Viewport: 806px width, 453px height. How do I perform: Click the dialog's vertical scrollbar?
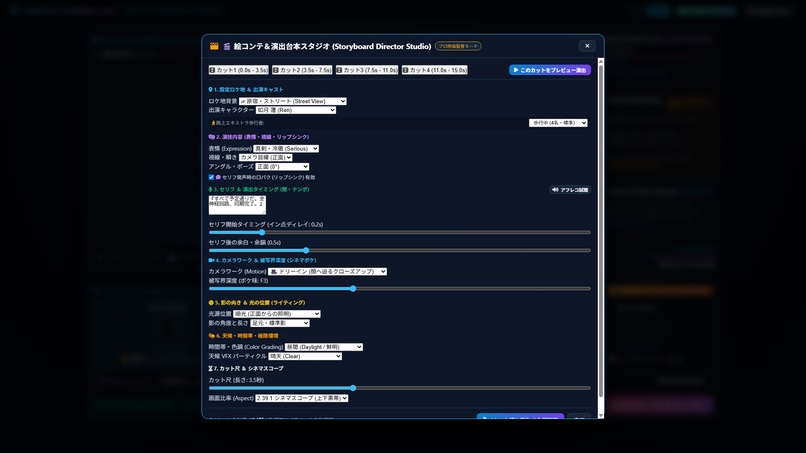point(600,231)
